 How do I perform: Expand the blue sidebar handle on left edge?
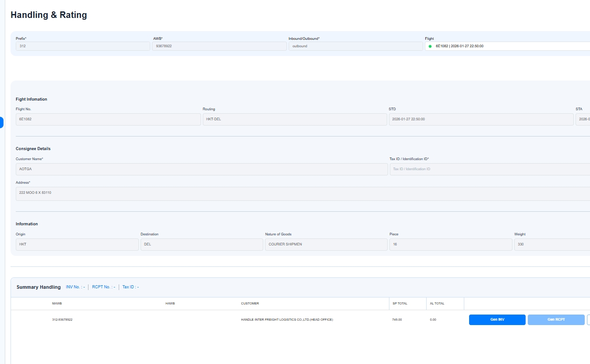(x=1, y=122)
